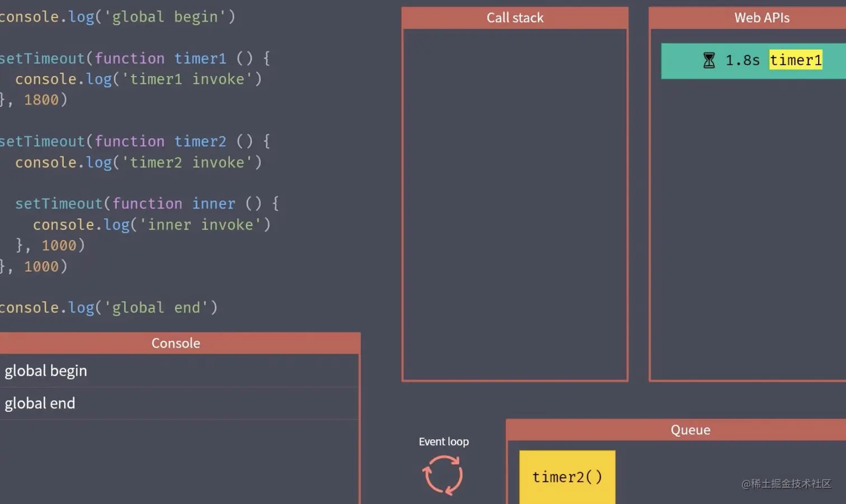Click the console.log('global end') code line
The height and width of the screenshot is (504, 846).
click(109, 308)
